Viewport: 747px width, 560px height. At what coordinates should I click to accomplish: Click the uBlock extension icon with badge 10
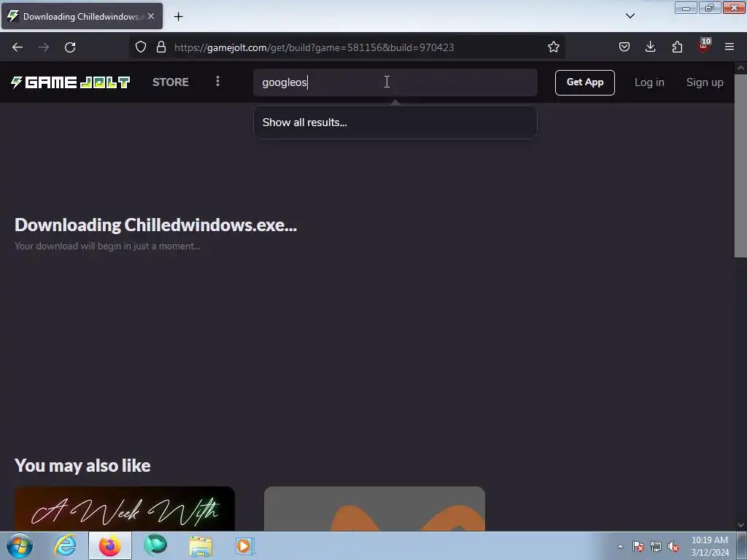(704, 46)
